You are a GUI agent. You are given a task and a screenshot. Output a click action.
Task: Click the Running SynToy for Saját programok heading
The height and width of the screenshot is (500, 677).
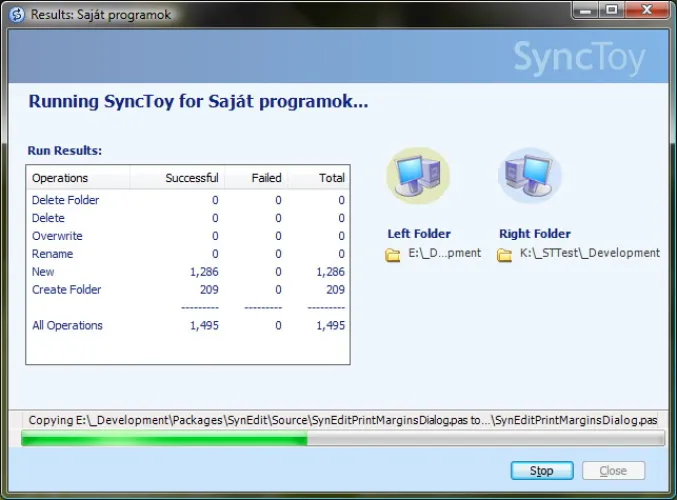198,102
